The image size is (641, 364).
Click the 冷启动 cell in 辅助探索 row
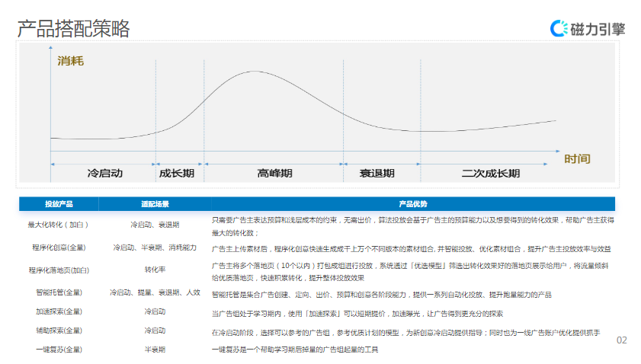155,330
